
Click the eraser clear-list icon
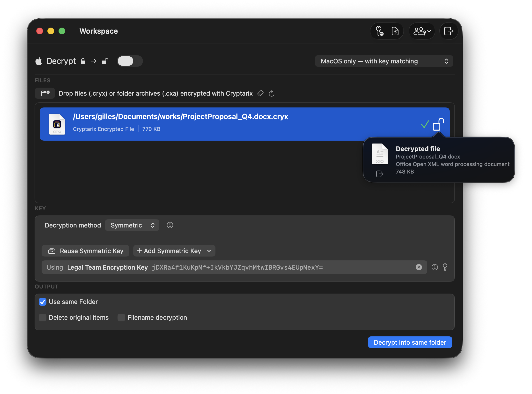(x=260, y=93)
